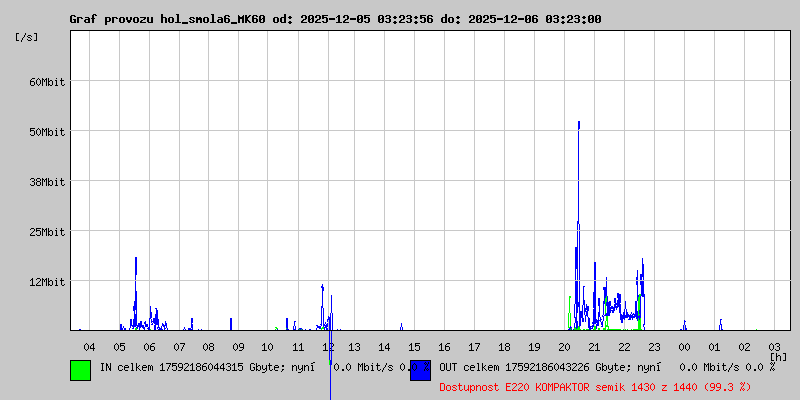Select the 50Mbit y-axis label
Screen dimensions: 800x400
pyautogui.click(x=46, y=131)
